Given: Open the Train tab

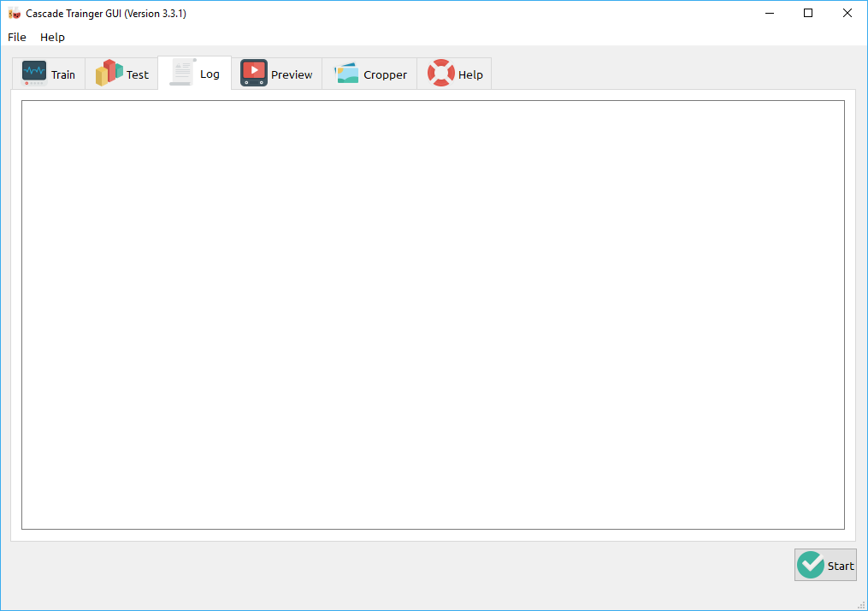Looking at the screenshot, I should tap(49, 74).
